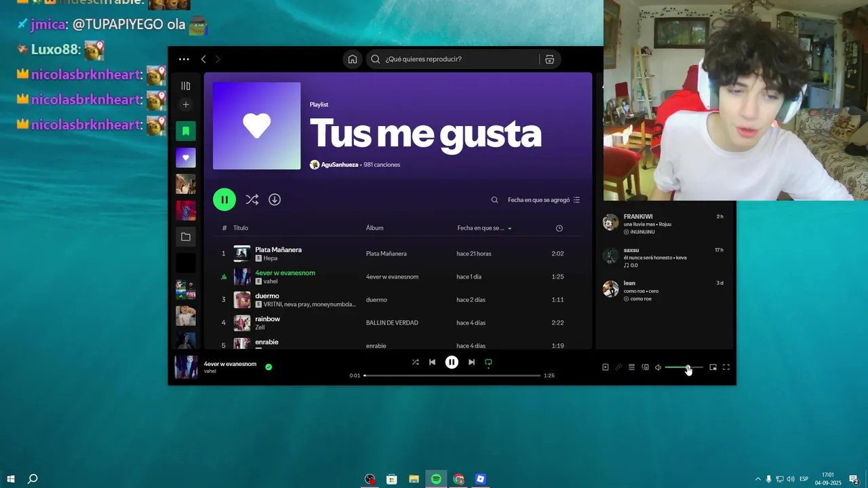Open the green bookmark episodes item
This screenshot has height=488, width=868.
point(186,131)
